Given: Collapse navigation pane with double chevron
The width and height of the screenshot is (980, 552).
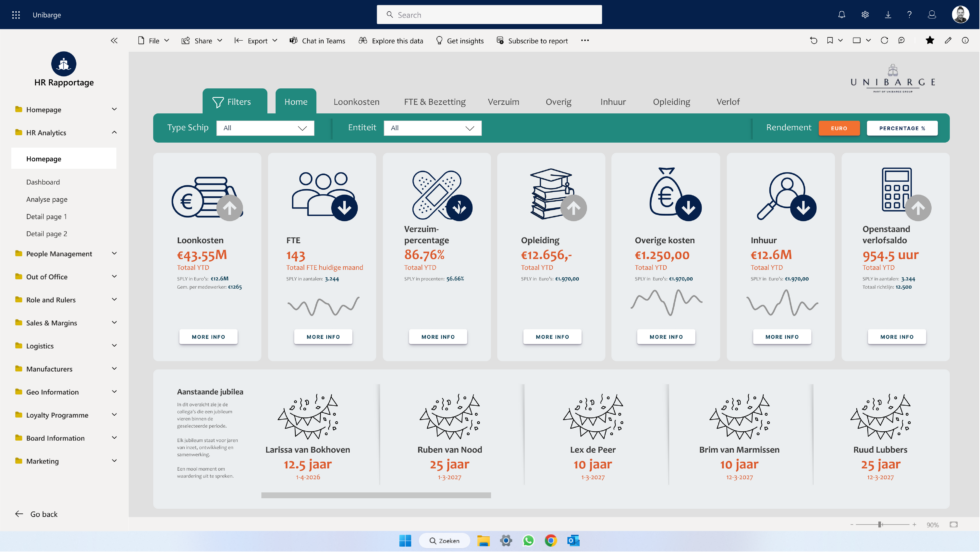Looking at the screenshot, I should [114, 41].
